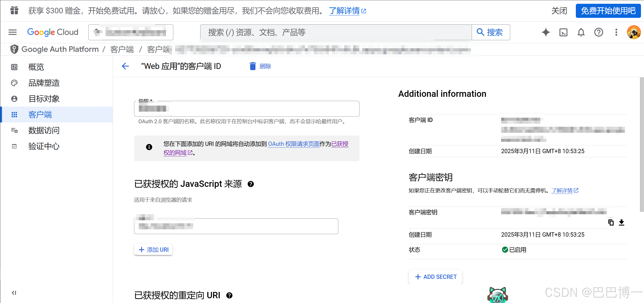The width and height of the screenshot is (644, 303).
Task: Open the project selector dropdown
Action: [x=131, y=32]
